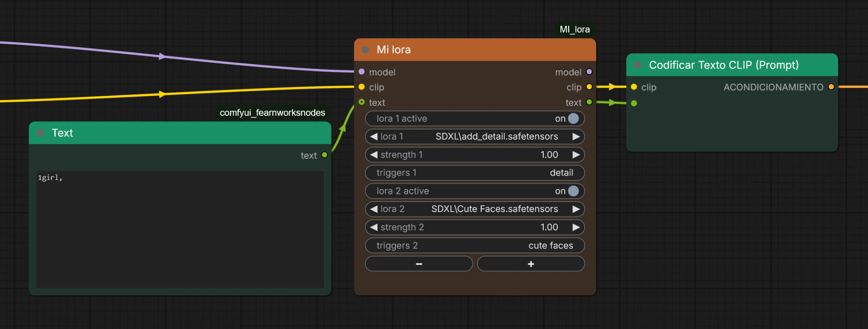Click the green text input socket on Codificar Texto CLIP
This screenshot has width=868, height=329.
click(634, 103)
